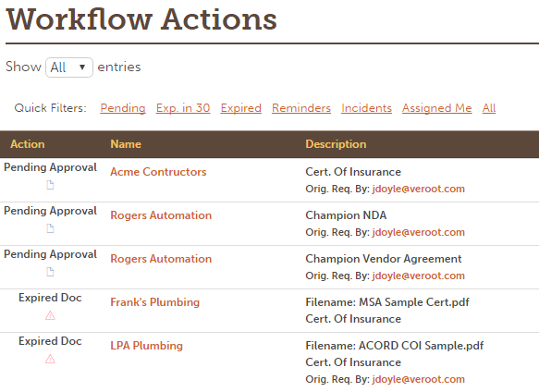Screen dimensions: 539x392
Task: Click jdoyle@veroot.com email in Champion NDA row
Action: click(x=418, y=232)
